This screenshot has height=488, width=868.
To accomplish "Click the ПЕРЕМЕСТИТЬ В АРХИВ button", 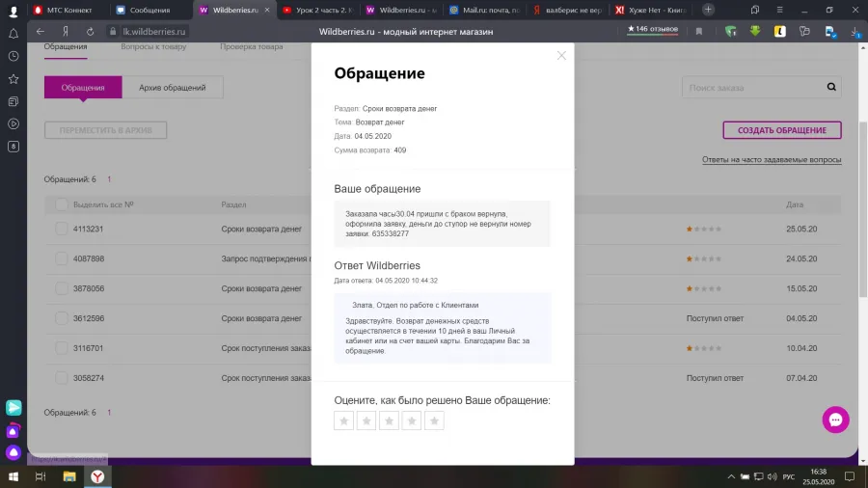I will pos(106,130).
